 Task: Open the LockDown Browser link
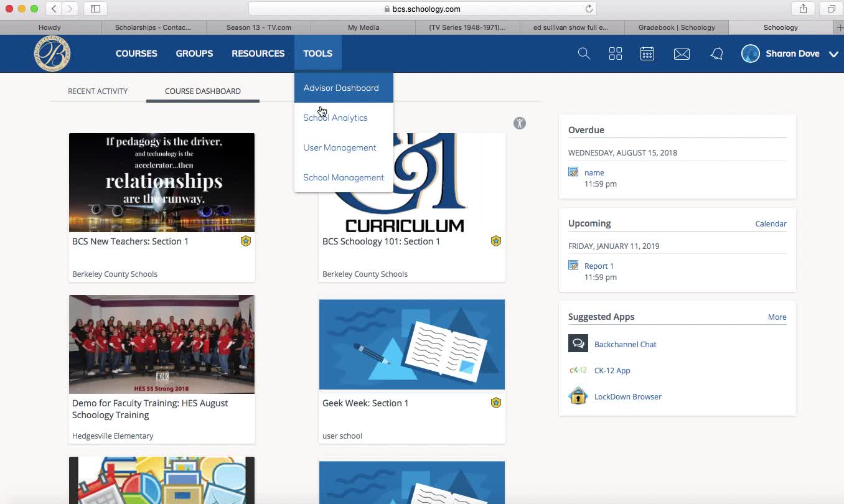coord(627,396)
